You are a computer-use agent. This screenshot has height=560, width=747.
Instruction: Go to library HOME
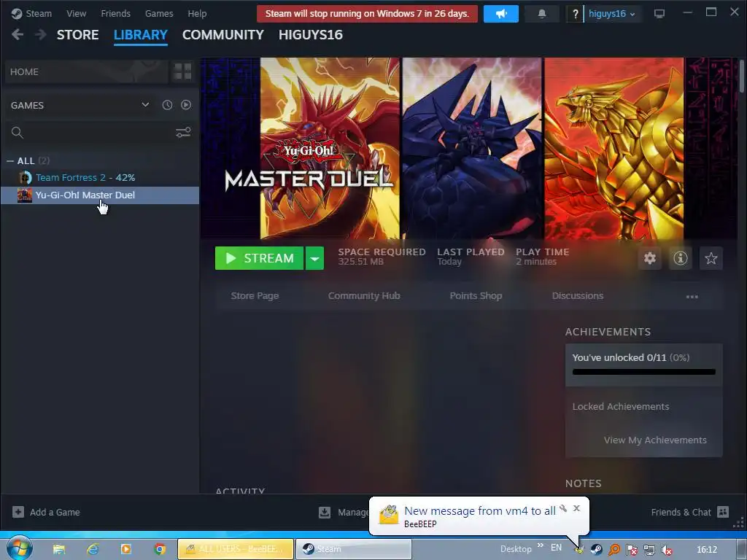tap(86, 71)
